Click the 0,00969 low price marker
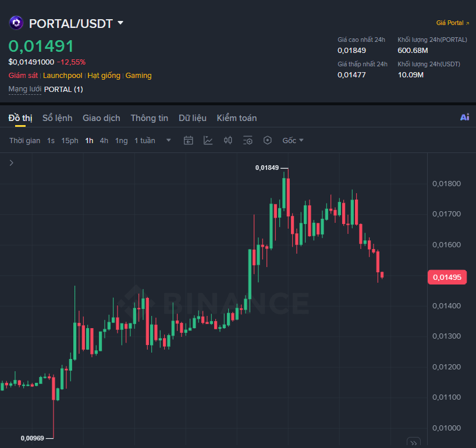The image size is (476, 448). click(32, 438)
